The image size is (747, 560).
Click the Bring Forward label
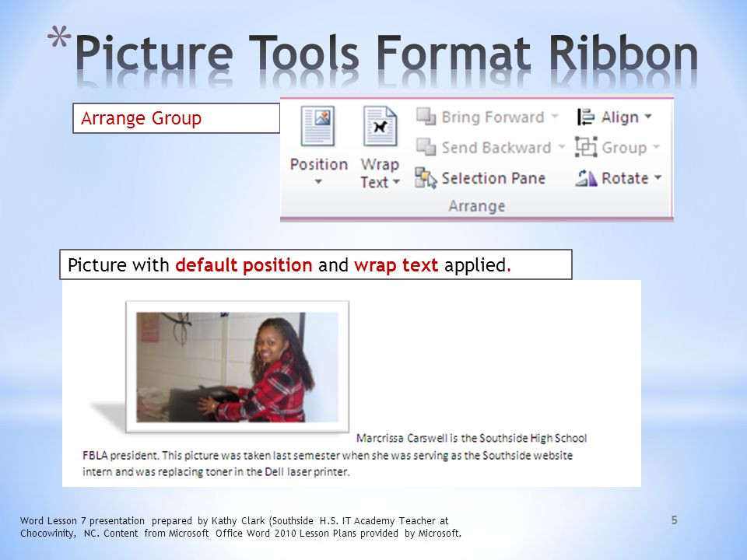(x=493, y=117)
